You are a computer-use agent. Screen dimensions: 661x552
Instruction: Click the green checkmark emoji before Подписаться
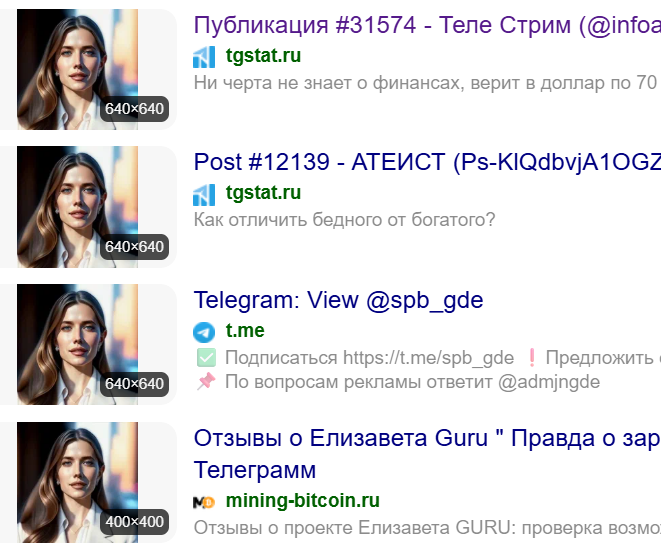(x=207, y=358)
